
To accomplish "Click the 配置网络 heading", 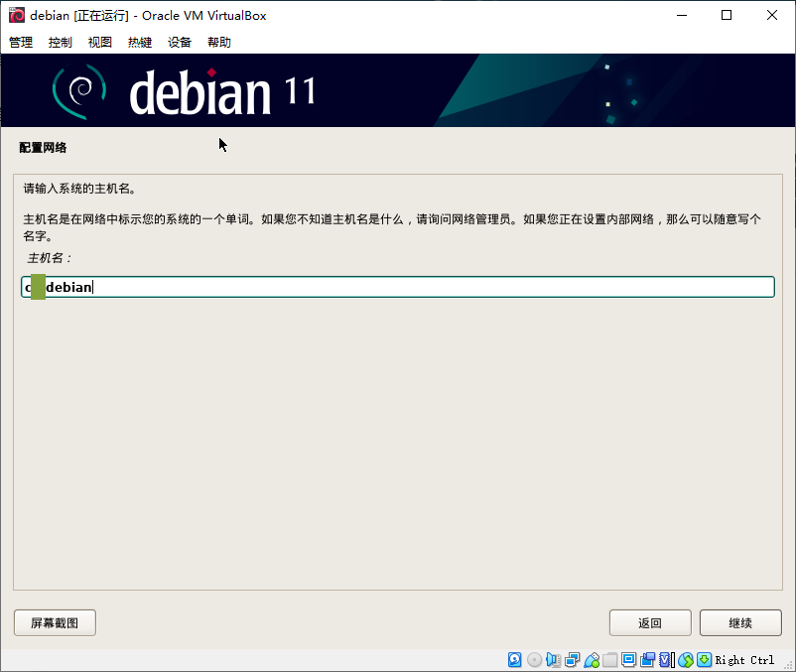I will click(x=43, y=148).
